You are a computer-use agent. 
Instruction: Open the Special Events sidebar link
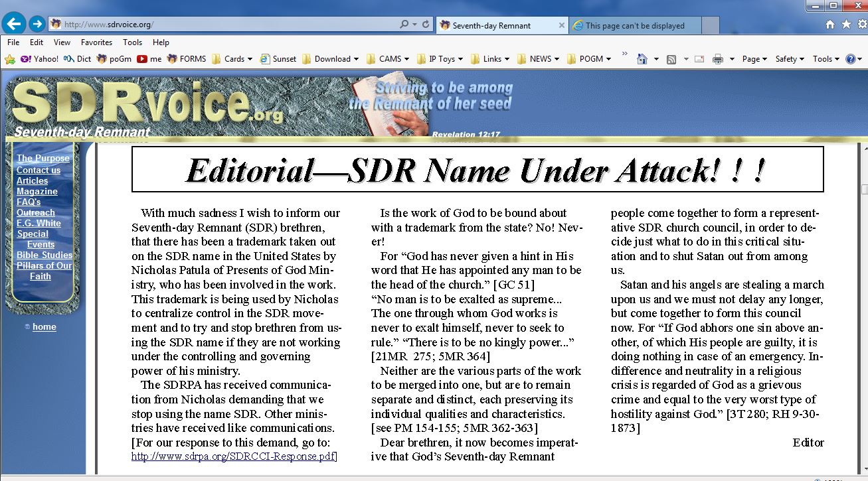(x=36, y=239)
